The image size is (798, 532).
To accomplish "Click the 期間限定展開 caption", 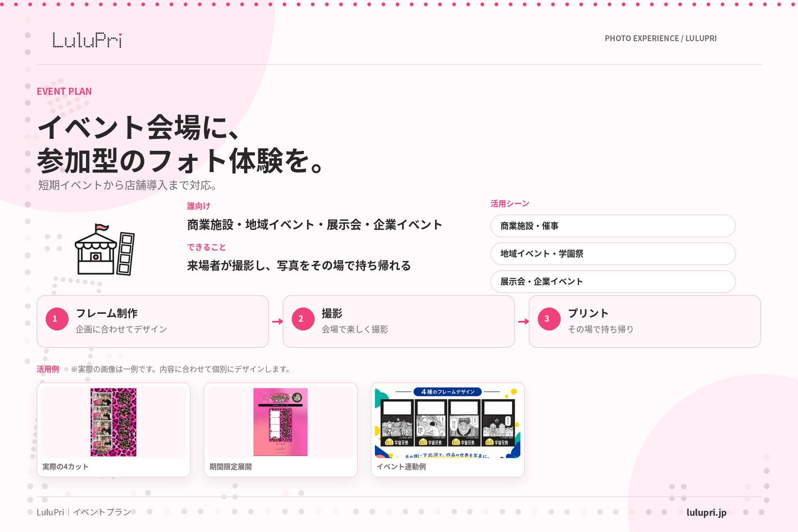I will tap(231, 467).
